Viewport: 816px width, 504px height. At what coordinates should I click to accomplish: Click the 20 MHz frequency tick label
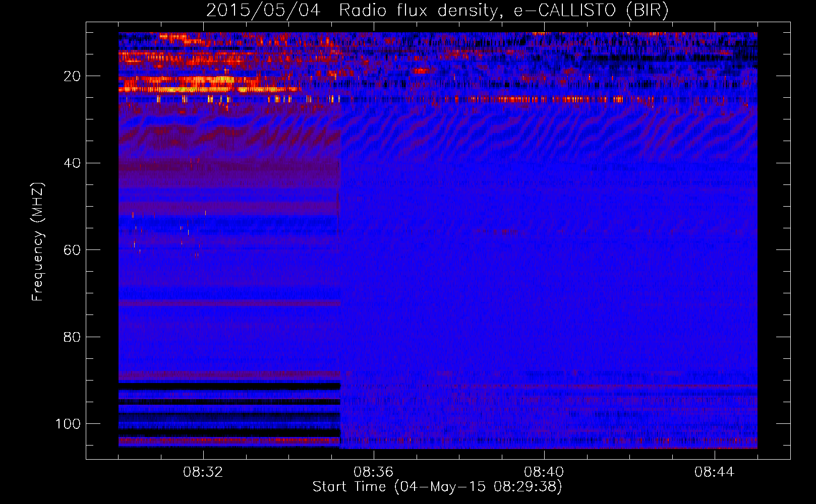coord(72,76)
